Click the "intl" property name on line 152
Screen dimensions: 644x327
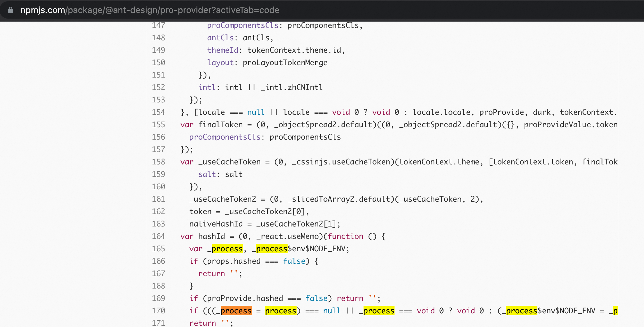206,87
